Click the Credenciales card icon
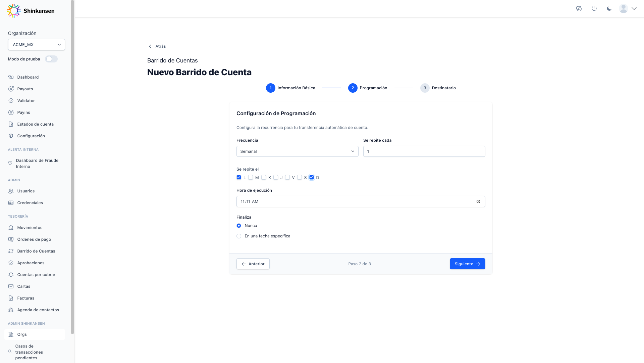Viewport: 644px width, 363px height. pos(11,203)
